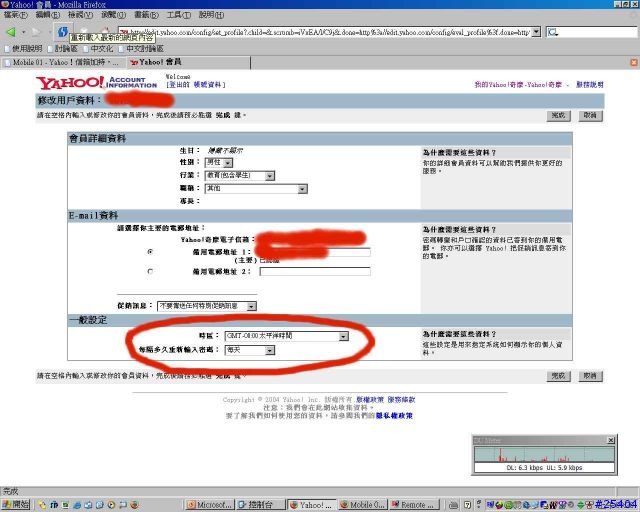Go back with the green Back arrow

point(11,31)
